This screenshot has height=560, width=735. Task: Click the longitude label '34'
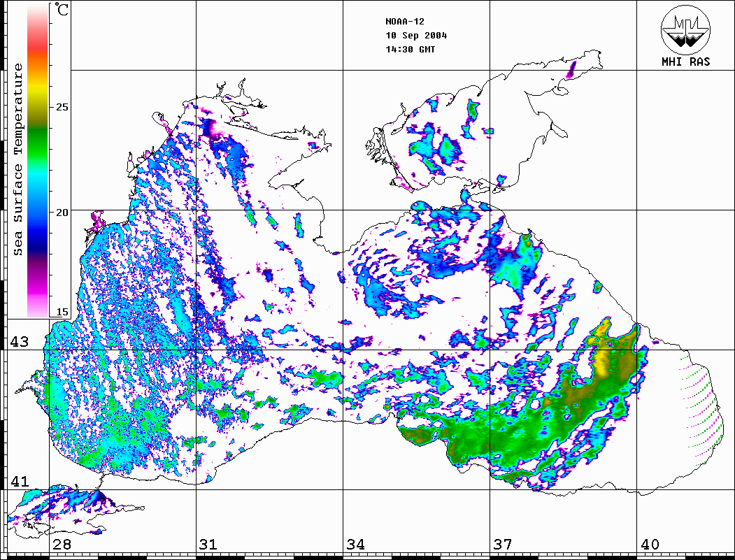tap(356, 544)
